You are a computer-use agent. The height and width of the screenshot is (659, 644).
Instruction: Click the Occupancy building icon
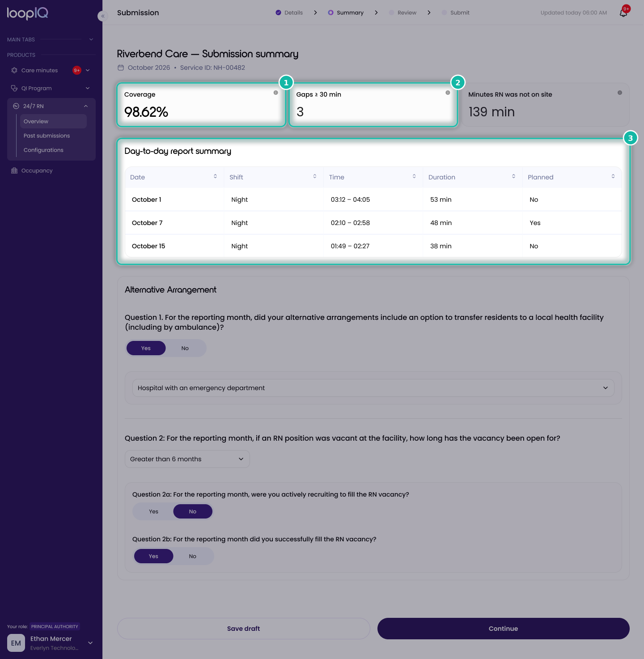pyautogui.click(x=14, y=170)
